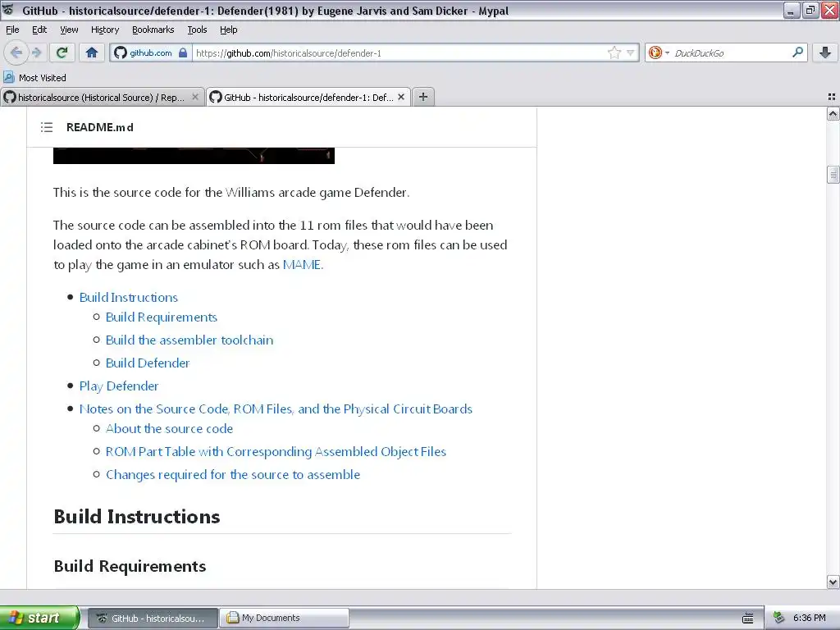Click the Mypal raccoon window icon

8,10
